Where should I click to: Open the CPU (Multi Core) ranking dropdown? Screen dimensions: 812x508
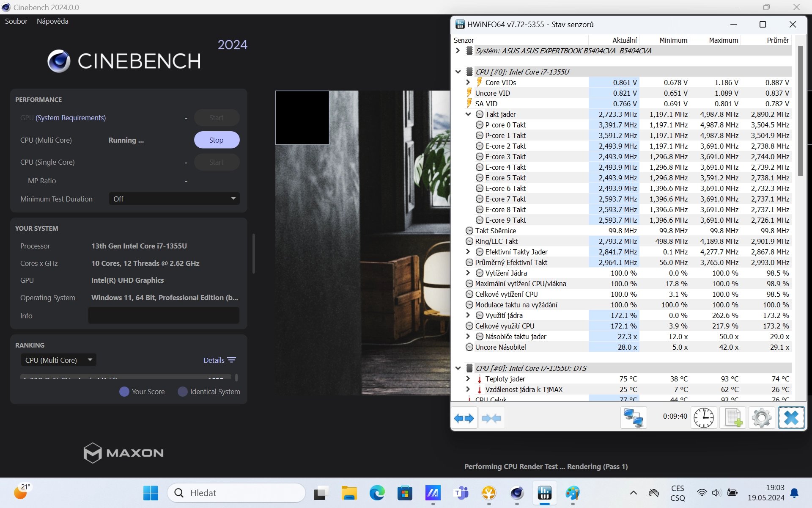coord(58,360)
